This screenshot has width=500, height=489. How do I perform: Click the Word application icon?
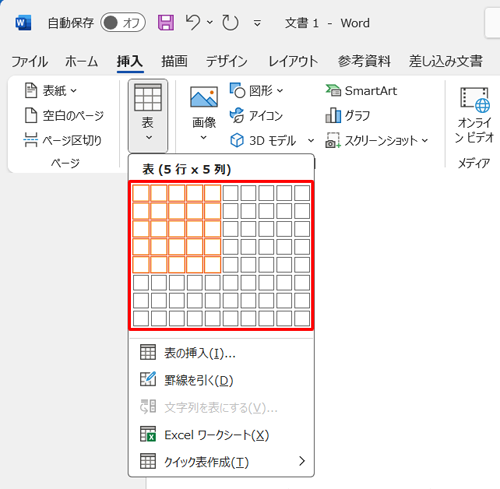(x=23, y=23)
